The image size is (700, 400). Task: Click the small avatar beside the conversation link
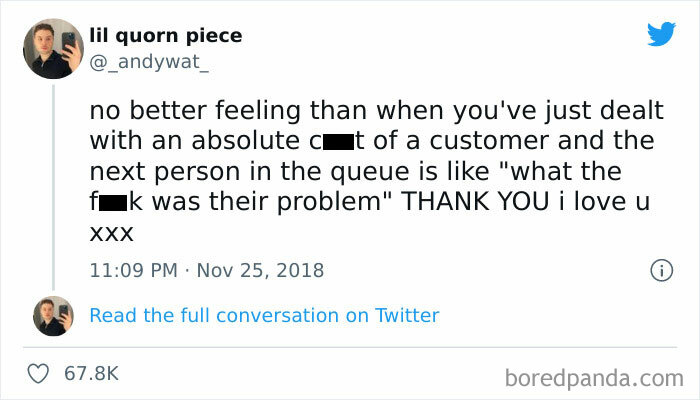[52, 316]
